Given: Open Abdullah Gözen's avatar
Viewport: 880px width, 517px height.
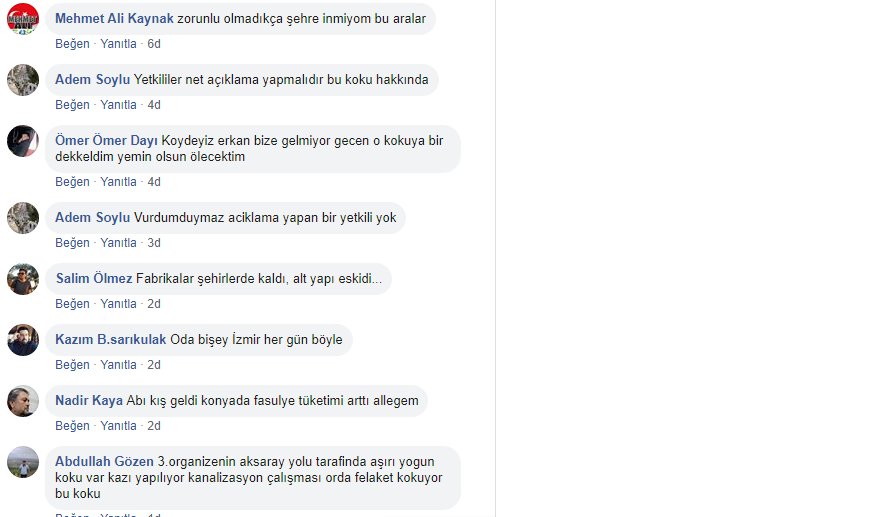Looking at the screenshot, I should pyautogui.click(x=23, y=463).
